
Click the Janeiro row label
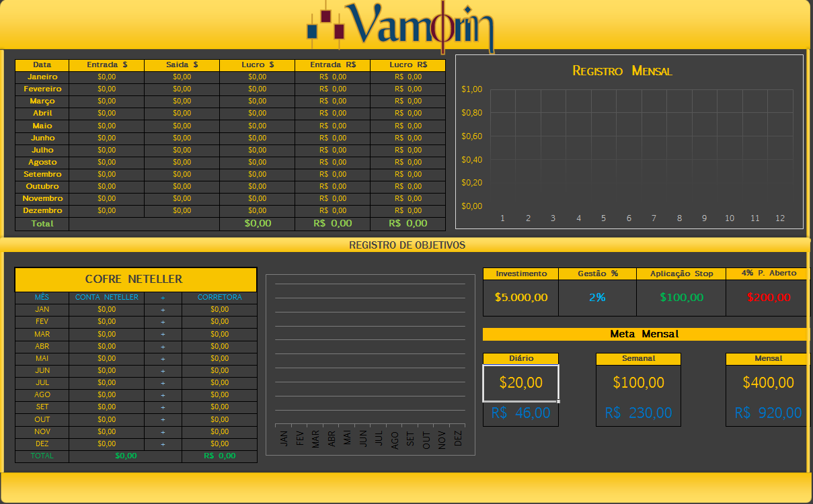pos(42,77)
